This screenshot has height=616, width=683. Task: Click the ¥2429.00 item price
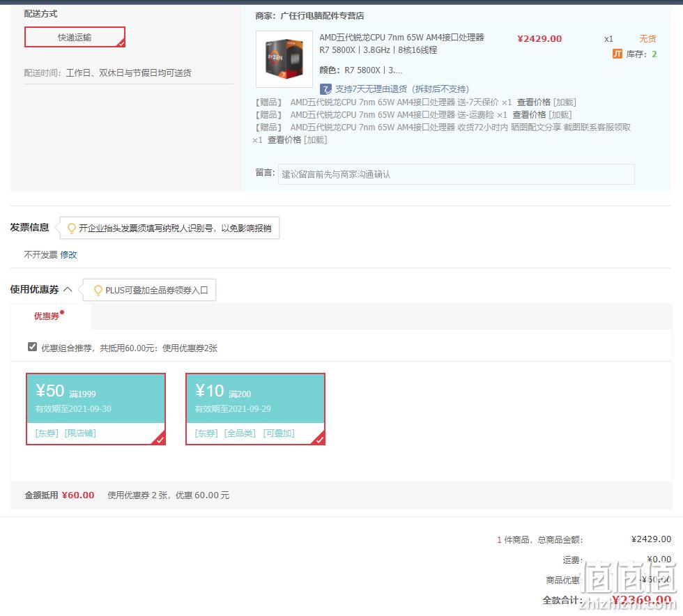click(x=539, y=39)
